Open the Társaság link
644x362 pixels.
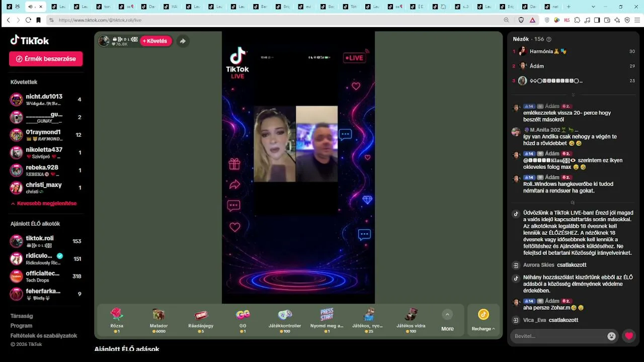pos(22,316)
